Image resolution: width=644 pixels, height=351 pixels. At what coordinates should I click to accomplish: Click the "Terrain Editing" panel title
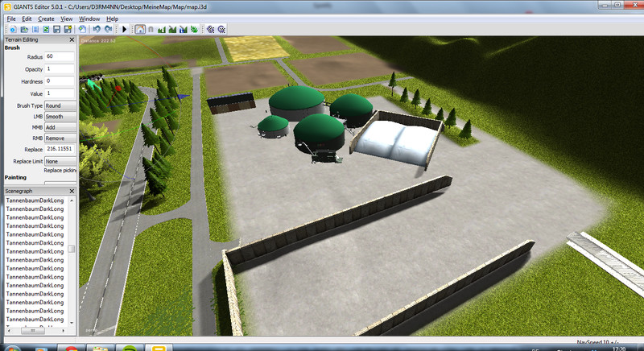(22, 39)
